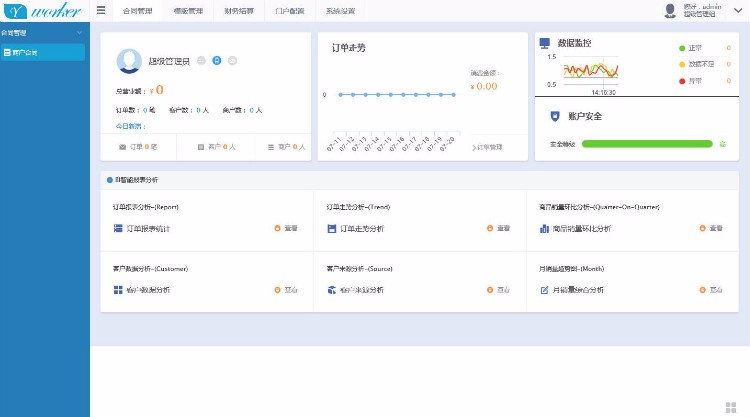This screenshot has height=417, width=750.
Task: Click 查看 in the Report card
Action: (291, 229)
